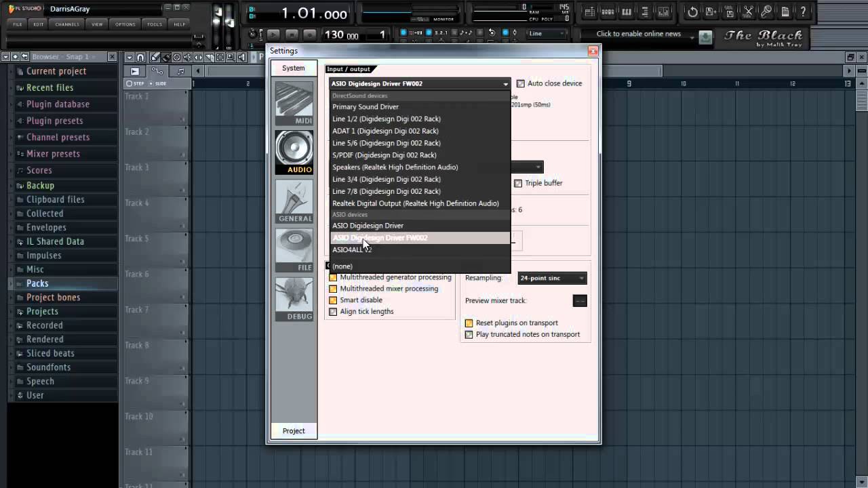Click the one-click recording microphone icon
868x488 pixels.
[x=766, y=12]
